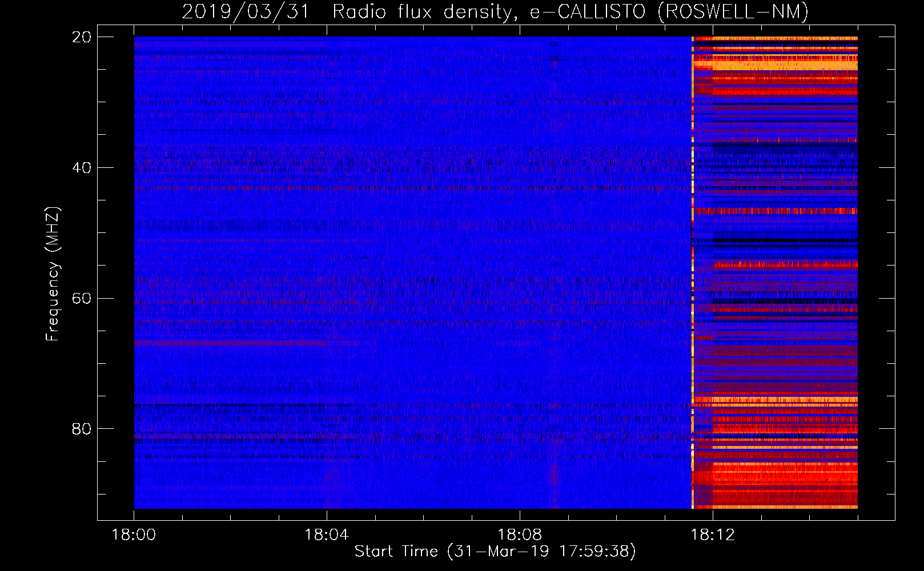Click the '18:12' time tick label
Screen dimensions: 924x571
point(713,535)
